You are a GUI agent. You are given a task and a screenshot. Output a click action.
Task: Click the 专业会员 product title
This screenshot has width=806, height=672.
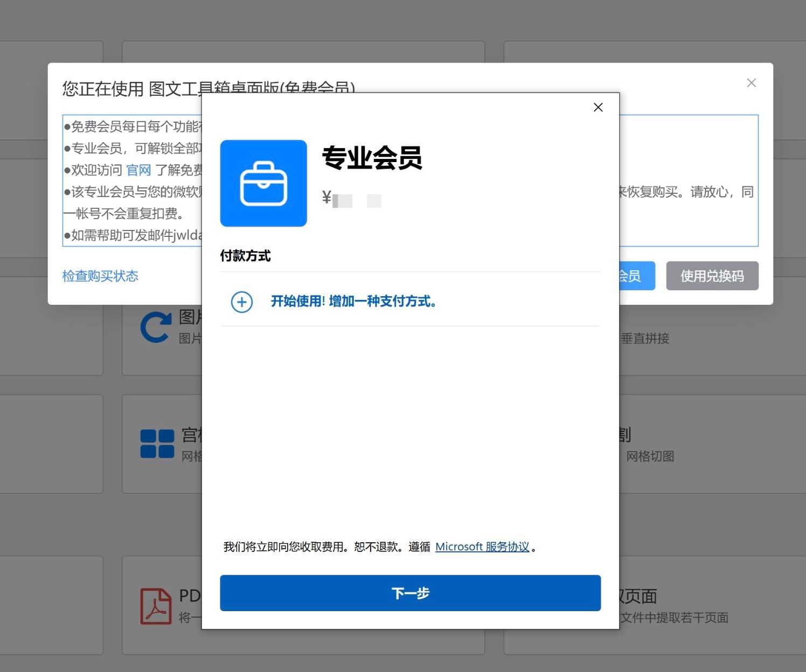372,158
